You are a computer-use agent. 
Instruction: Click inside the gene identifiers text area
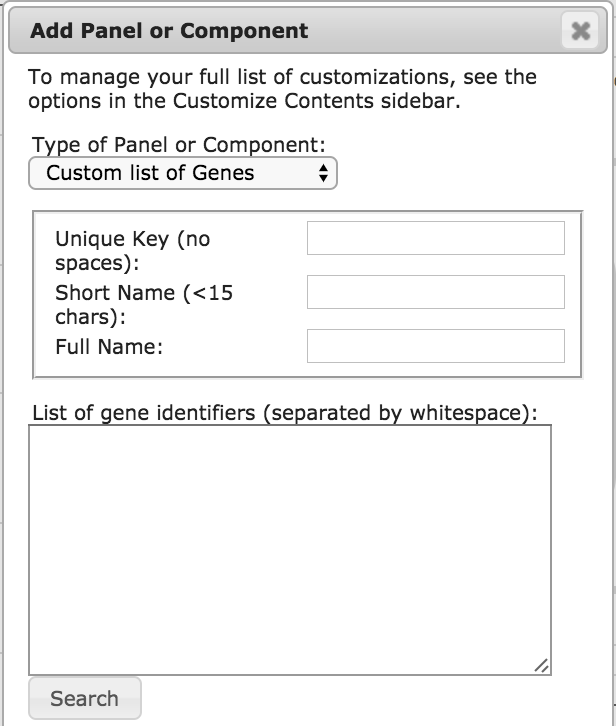coord(289,549)
